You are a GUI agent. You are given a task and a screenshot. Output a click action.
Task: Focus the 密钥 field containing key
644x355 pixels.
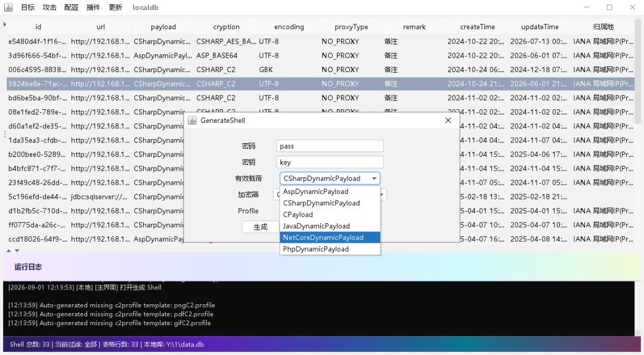pos(330,162)
